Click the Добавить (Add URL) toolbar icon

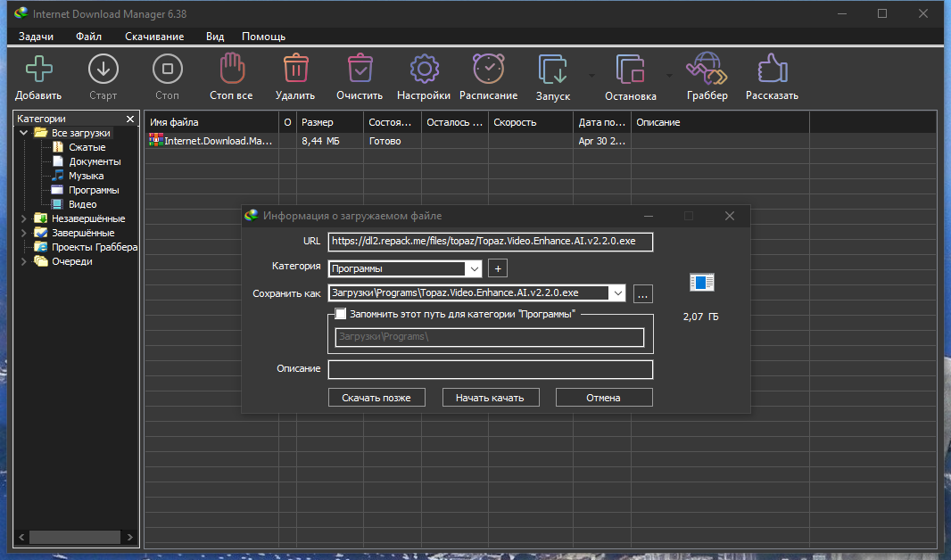38,70
